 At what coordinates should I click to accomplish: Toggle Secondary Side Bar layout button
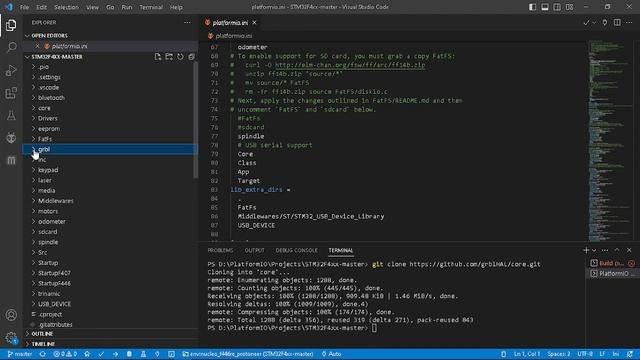tap(557, 7)
